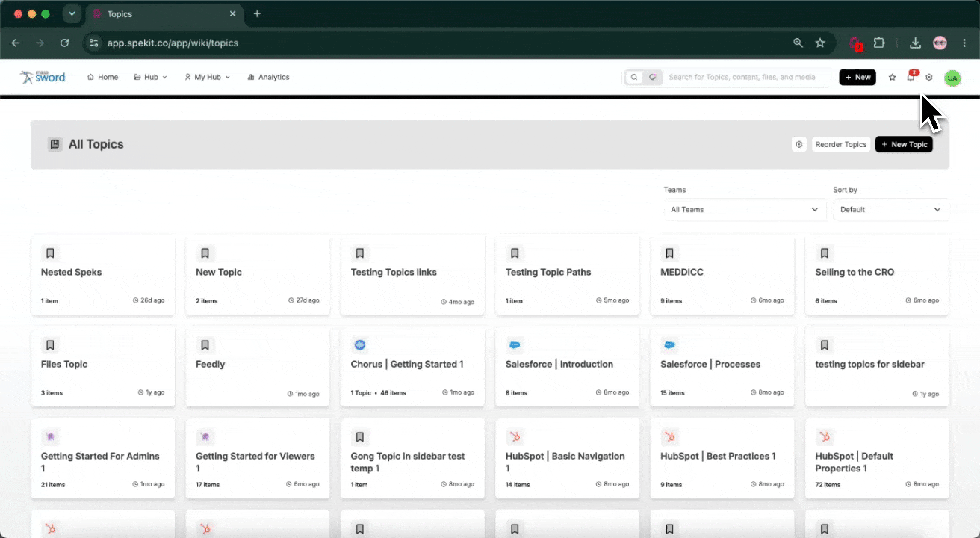The image size is (980, 538).
Task: Open the Selling to the CRO topic
Action: (877, 274)
